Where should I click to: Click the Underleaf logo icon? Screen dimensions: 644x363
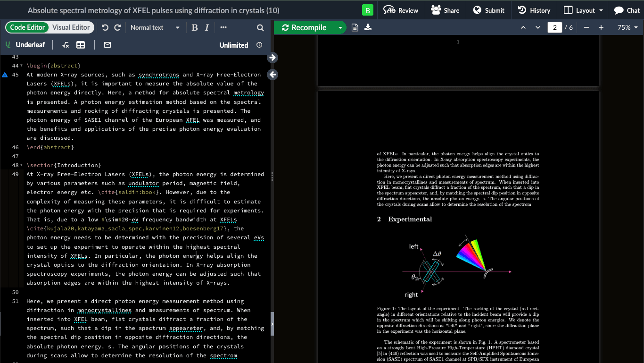(x=8, y=45)
